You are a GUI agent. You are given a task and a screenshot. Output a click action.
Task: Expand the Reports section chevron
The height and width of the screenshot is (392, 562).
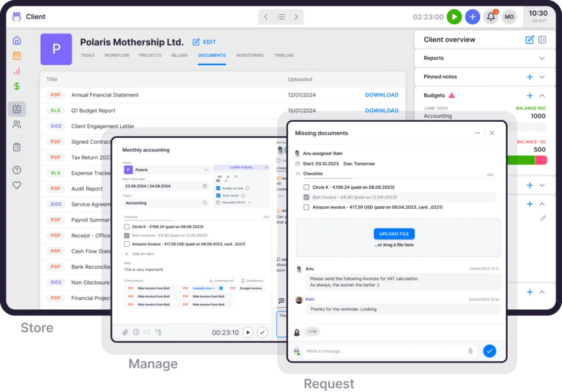pyautogui.click(x=542, y=58)
